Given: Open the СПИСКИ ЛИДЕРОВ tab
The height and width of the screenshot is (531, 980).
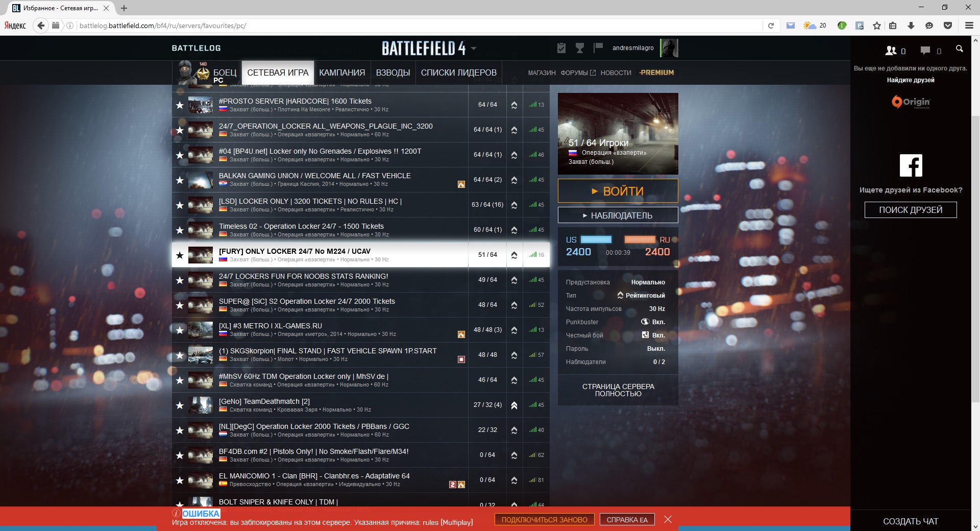Looking at the screenshot, I should point(459,73).
